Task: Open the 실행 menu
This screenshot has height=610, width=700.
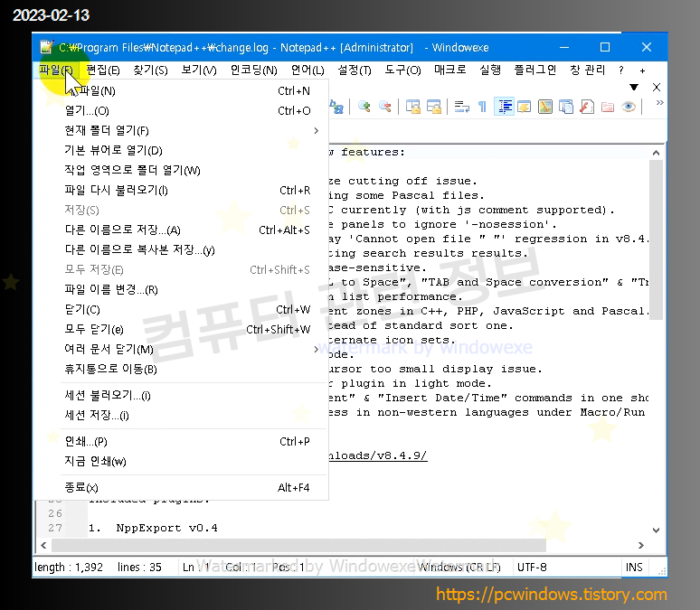Action: (x=490, y=70)
